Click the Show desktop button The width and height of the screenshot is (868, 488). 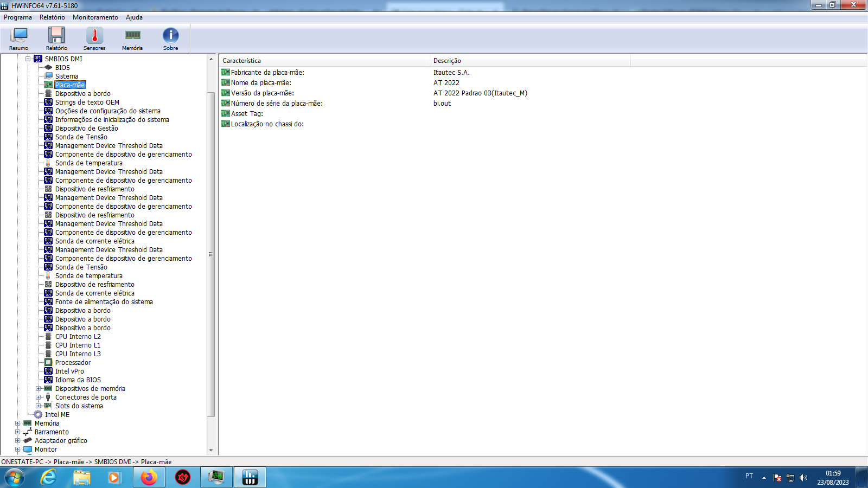pos(862,478)
